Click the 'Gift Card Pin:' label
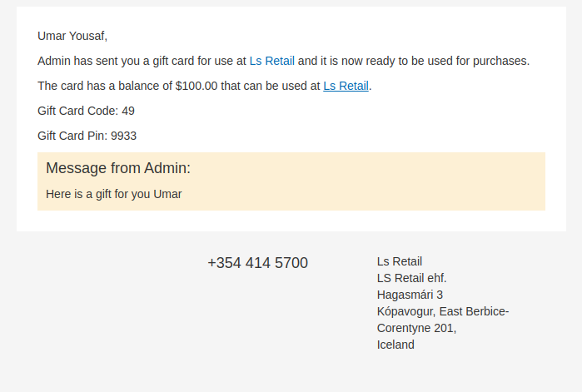The width and height of the screenshot is (582, 392). tap(72, 136)
